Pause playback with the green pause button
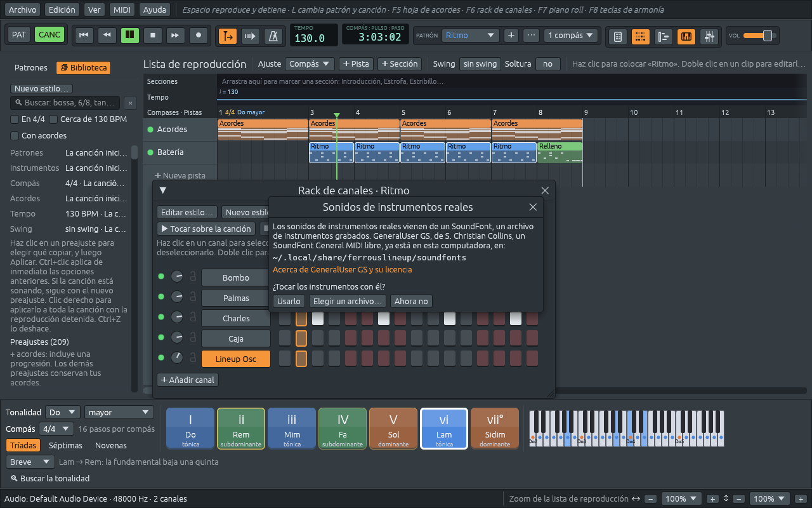812x508 pixels. [130, 36]
